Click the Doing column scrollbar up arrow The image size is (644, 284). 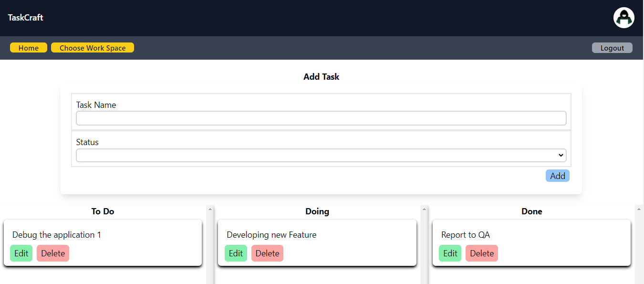[424, 209]
